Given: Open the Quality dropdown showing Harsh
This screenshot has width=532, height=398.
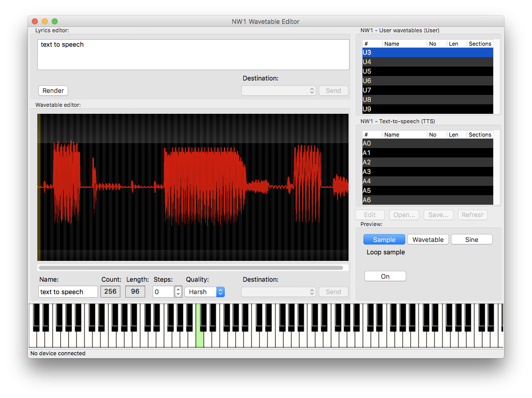Looking at the screenshot, I should click(204, 292).
